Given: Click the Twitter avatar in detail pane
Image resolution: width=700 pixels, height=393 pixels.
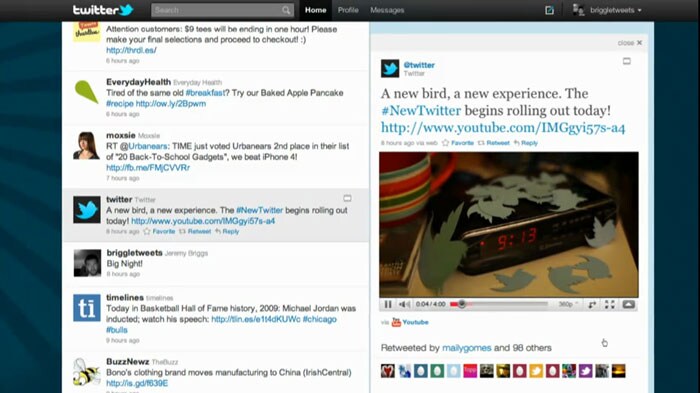Looking at the screenshot, I should click(x=390, y=69).
